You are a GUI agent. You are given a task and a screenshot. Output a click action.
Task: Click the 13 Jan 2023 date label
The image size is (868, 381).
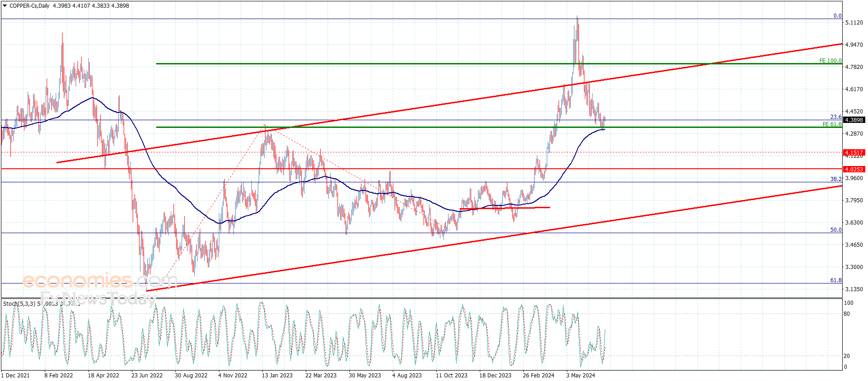pos(277,376)
